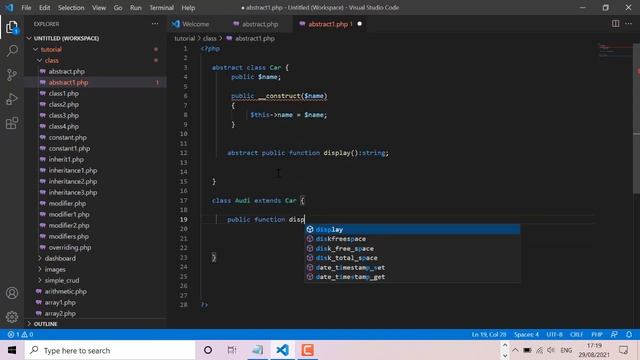640x360 pixels.
Task: Open Run and Debug view
Action: pyautogui.click(x=12, y=99)
